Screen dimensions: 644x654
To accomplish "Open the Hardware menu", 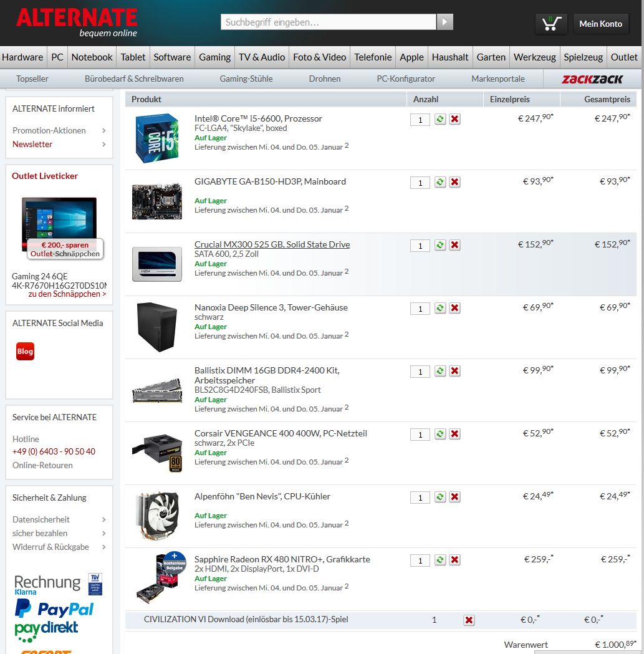I will coord(22,57).
